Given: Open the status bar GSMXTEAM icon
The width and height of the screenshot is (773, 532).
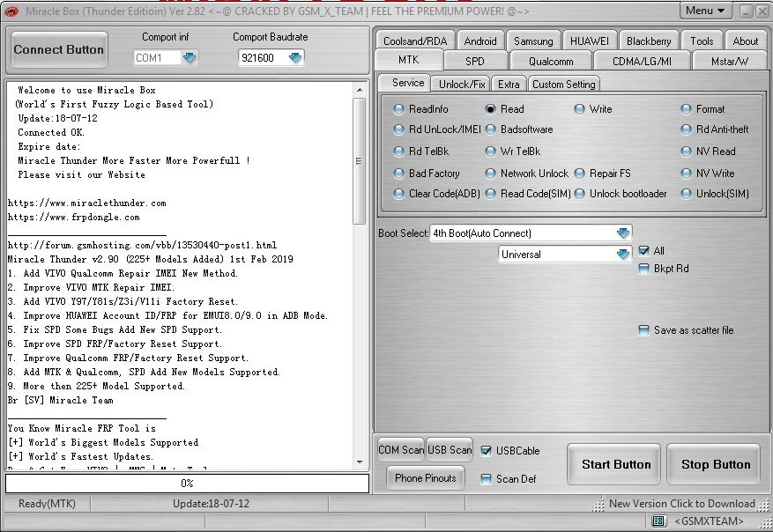Looking at the screenshot, I should coord(658,521).
